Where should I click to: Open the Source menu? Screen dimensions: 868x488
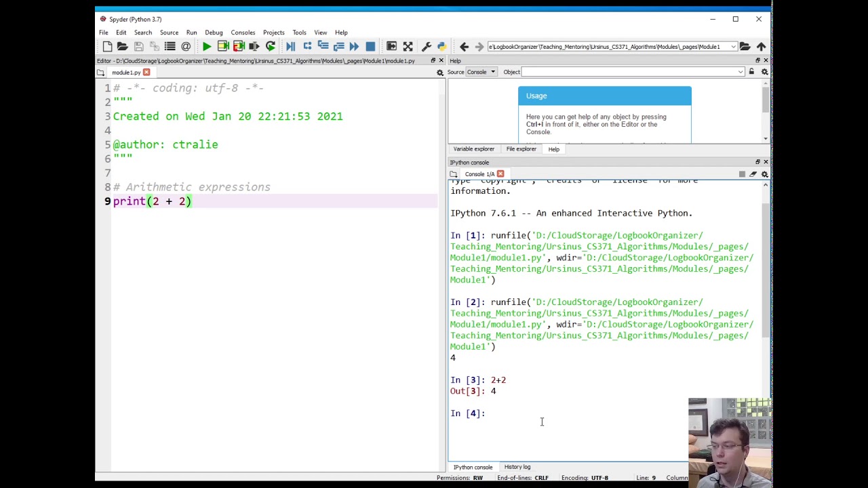click(169, 33)
